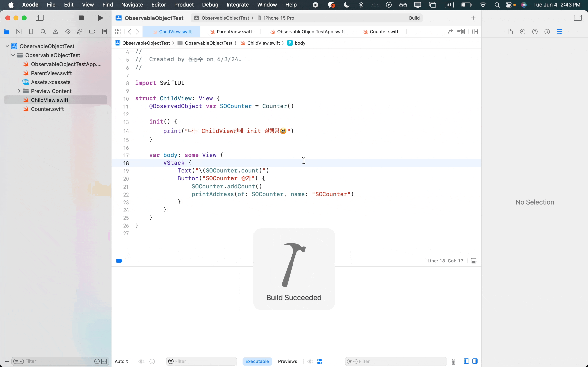Screen dimensions: 588x367
Task: Click the Run (play) button in toolbar
Action: [x=100, y=18]
